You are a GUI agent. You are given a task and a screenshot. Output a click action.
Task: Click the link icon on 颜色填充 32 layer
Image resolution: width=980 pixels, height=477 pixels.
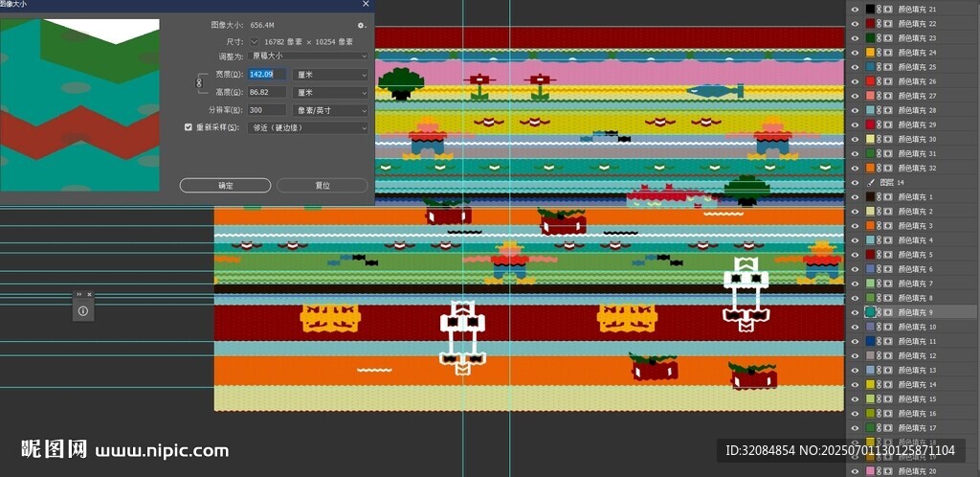880,169
